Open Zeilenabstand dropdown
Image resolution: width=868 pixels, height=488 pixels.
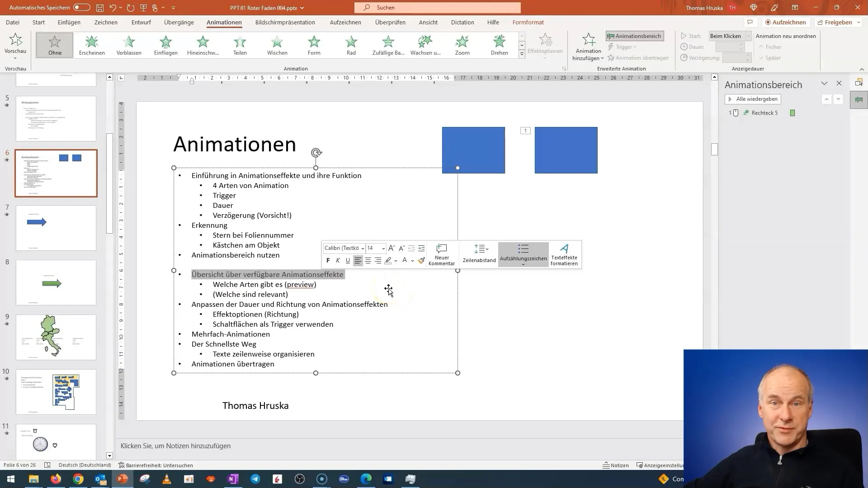479,255
